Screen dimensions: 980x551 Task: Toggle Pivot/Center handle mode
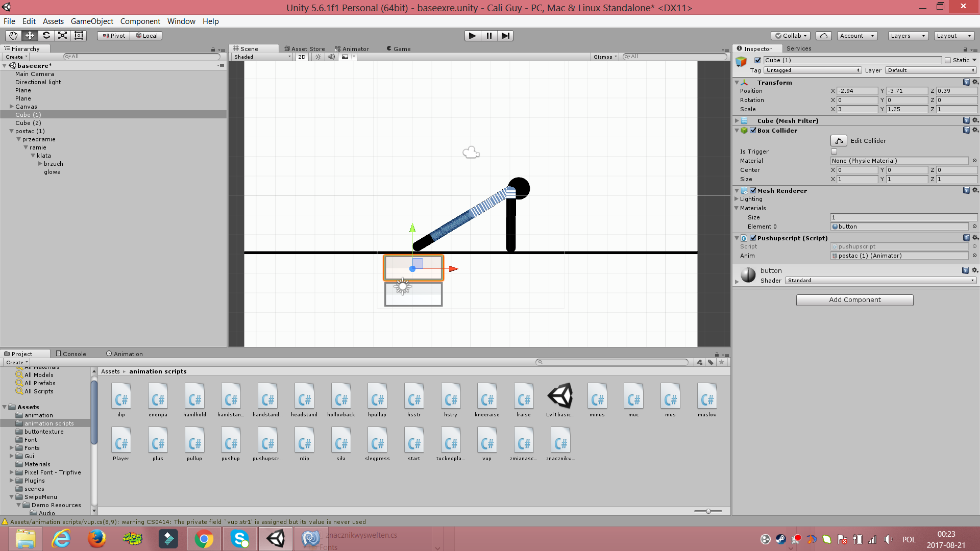pyautogui.click(x=114, y=36)
